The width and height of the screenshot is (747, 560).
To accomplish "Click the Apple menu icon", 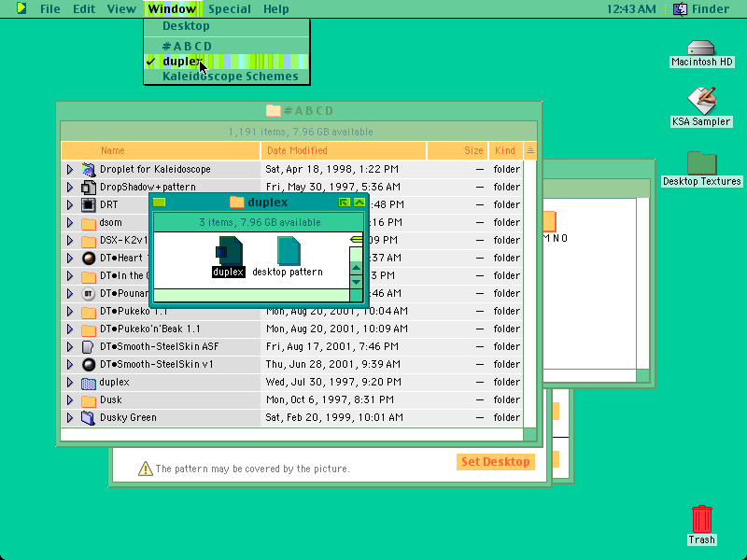I will (21, 8).
